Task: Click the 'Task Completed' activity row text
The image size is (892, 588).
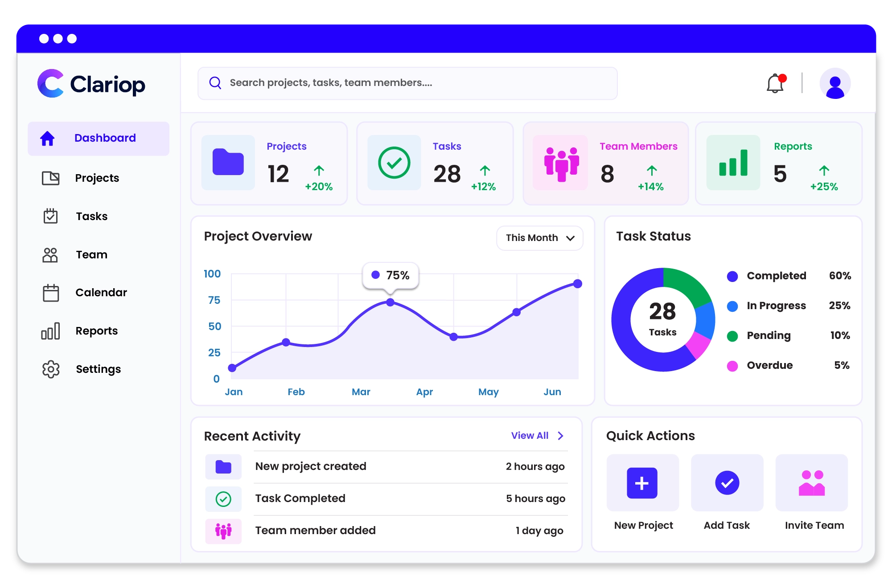Action: pos(300,498)
